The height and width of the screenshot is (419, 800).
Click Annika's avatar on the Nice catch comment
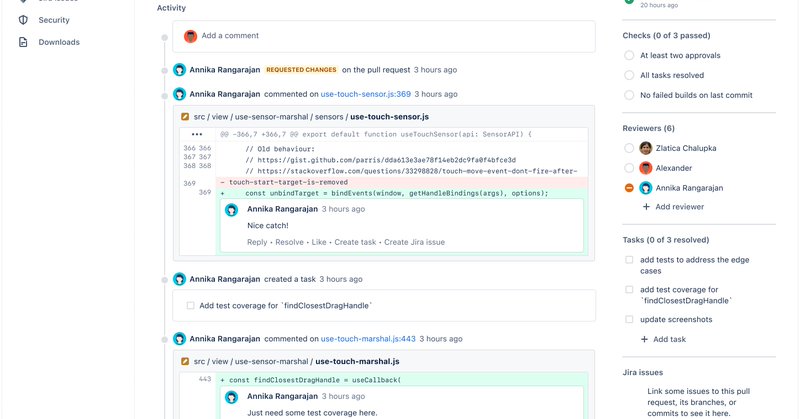point(232,210)
